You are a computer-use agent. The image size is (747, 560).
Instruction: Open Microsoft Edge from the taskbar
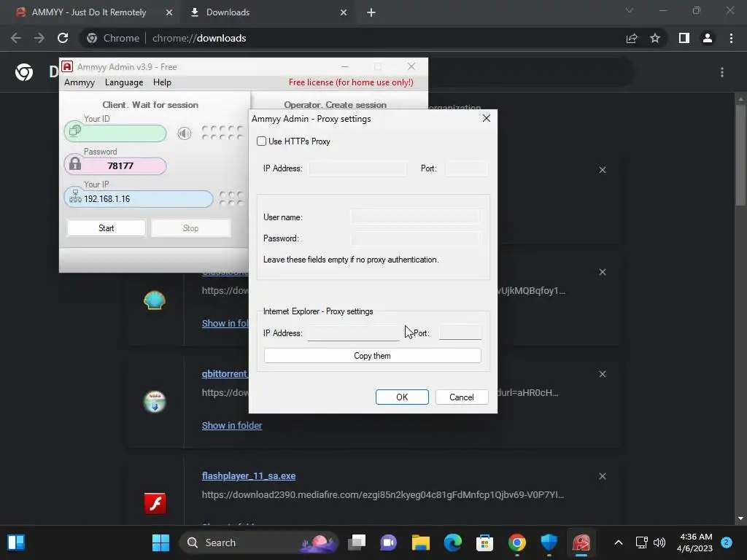452,542
